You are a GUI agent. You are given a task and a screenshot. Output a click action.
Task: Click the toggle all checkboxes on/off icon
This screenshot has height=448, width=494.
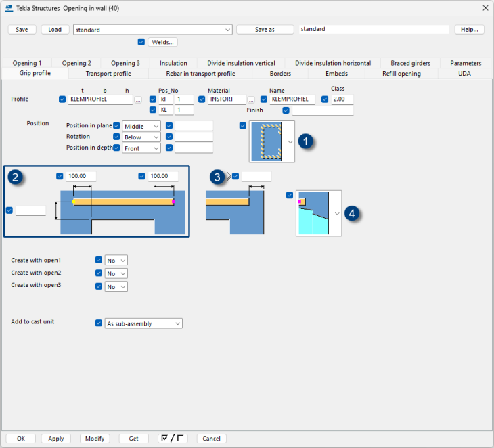click(x=172, y=439)
